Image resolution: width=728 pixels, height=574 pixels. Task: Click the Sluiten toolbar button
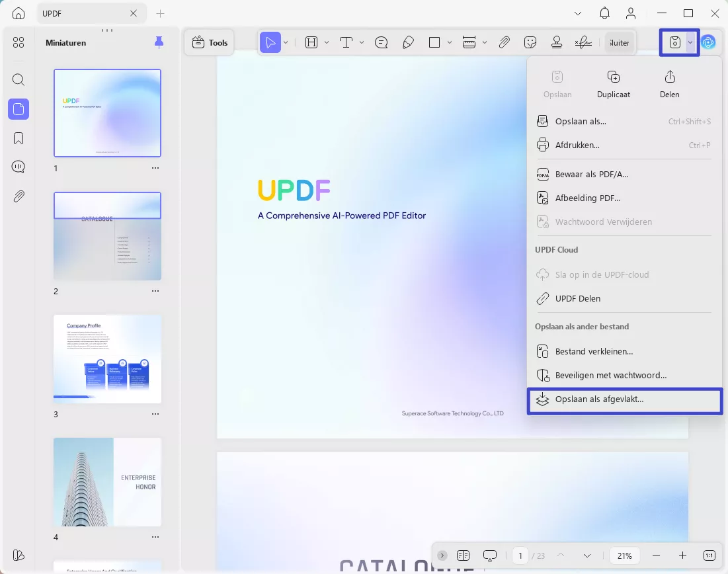(619, 43)
